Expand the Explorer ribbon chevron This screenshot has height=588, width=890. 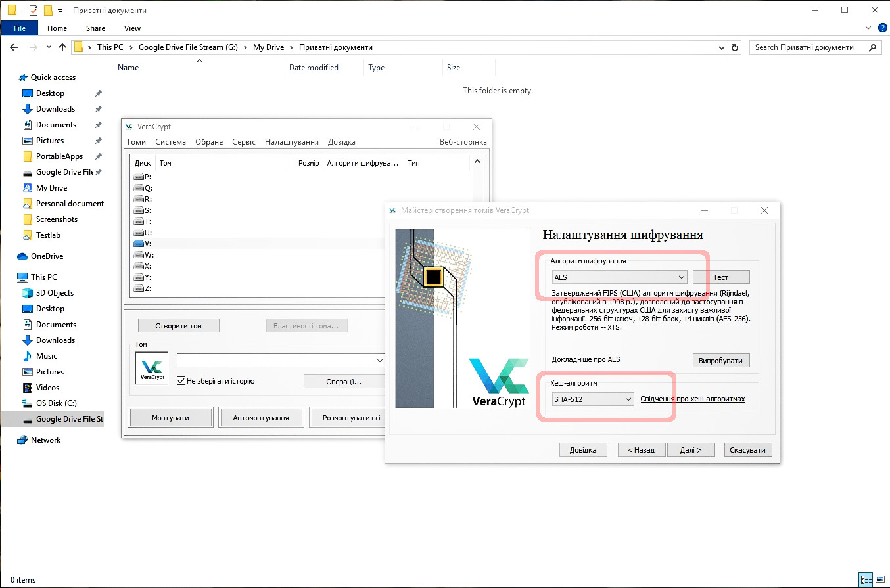(x=868, y=28)
